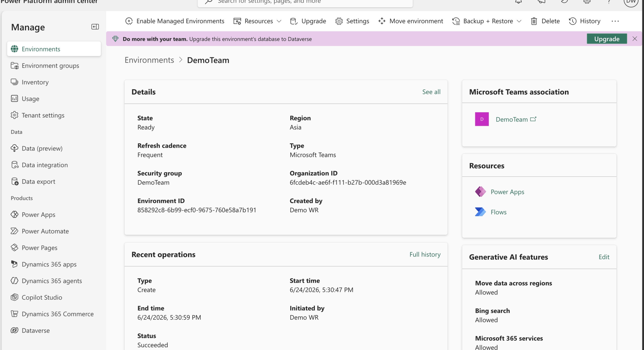
Task: Open Power Apps under Resources card
Action: tap(507, 192)
